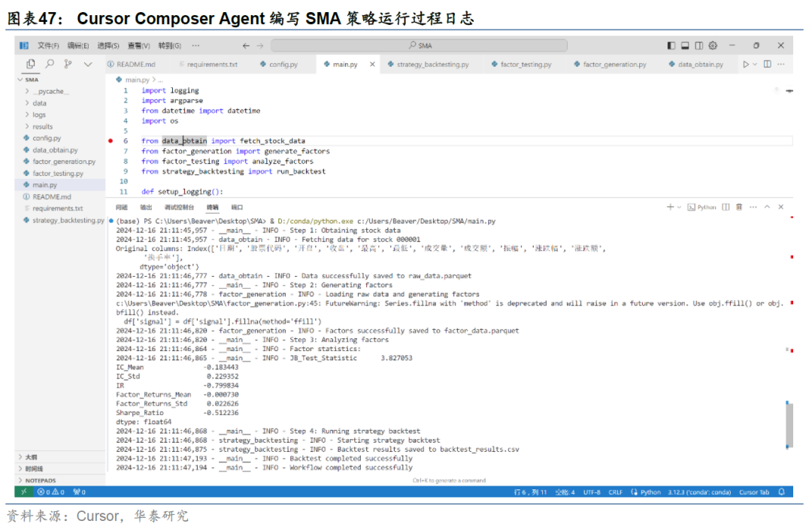Switch to the 调试控制台 panel tab
Image resolution: width=812 pixels, height=527 pixels.
pos(179,207)
